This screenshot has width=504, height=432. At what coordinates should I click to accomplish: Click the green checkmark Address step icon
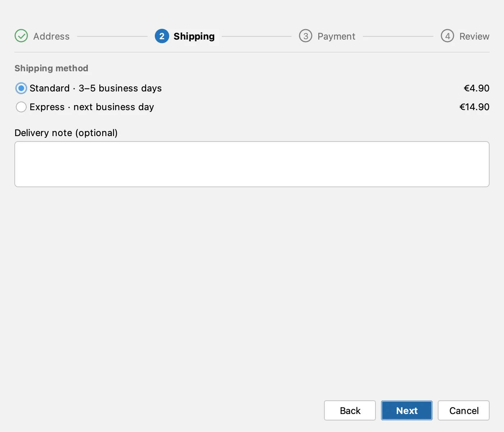pyautogui.click(x=21, y=36)
